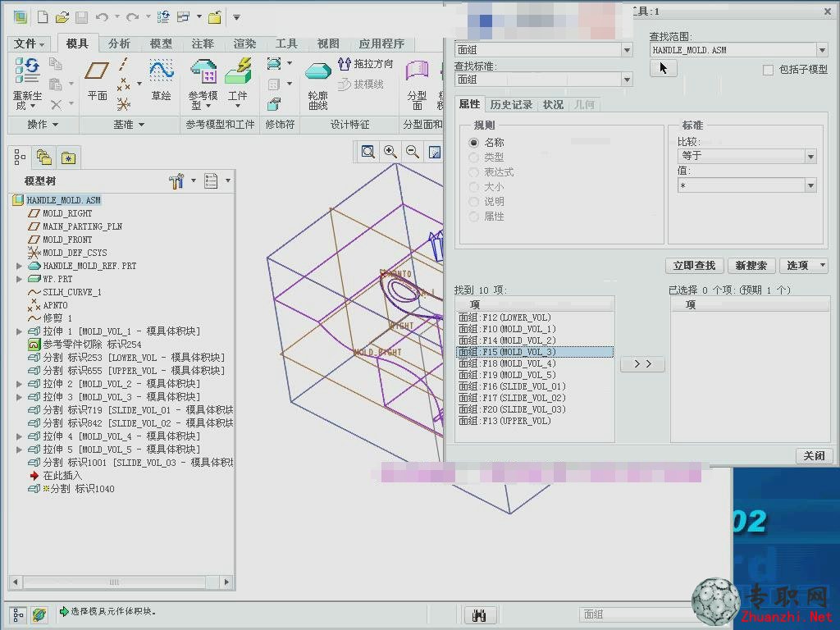Image resolution: width=840 pixels, height=630 pixels.
Task: Click the folder browser tab icon
Action: tap(44, 157)
